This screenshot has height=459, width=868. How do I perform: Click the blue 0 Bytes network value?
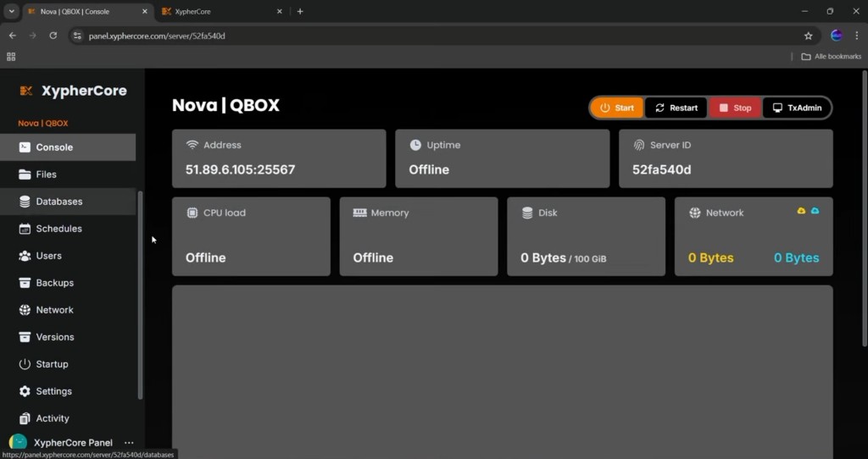tap(797, 257)
